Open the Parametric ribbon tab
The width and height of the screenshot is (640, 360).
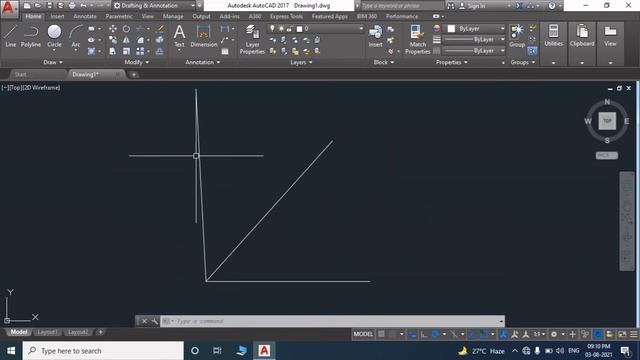(119, 16)
